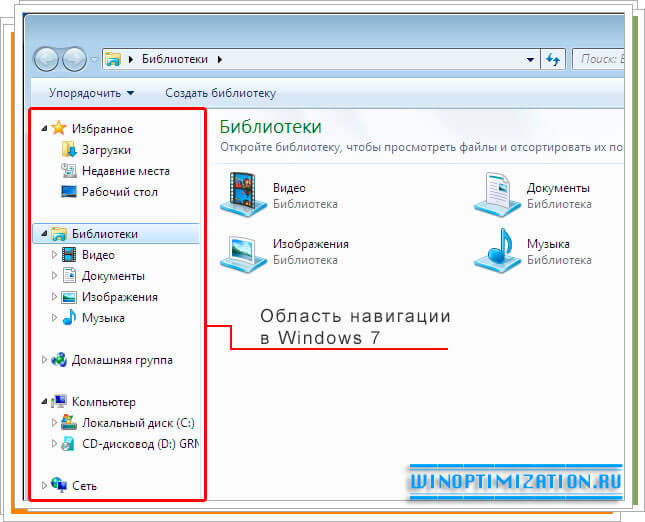This screenshot has width=645, height=522.
Task: Collapse the Компьютер tree node
Action: [x=44, y=402]
